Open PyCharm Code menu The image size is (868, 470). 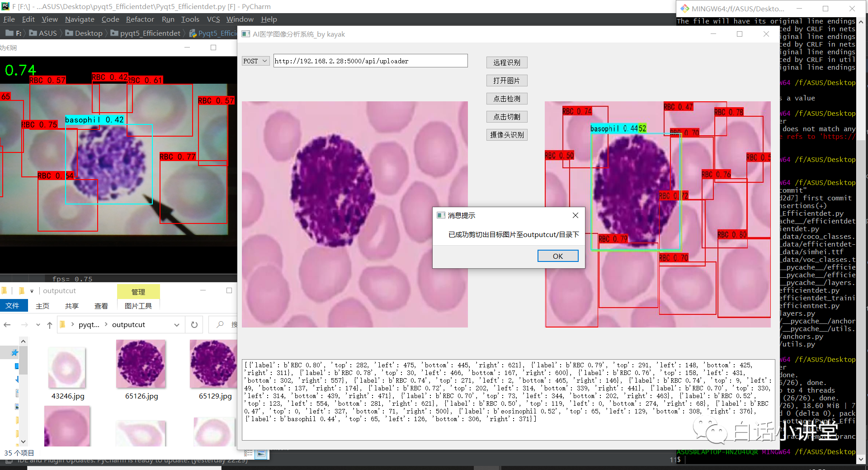pos(110,19)
